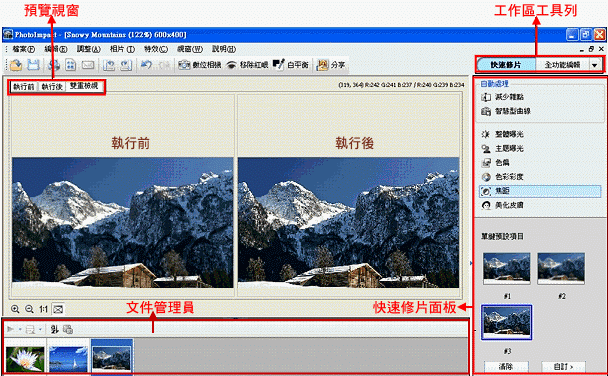Open the 調整(A) adjust menu
Image resolution: width=608 pixels, height=376 pixels.
tap(88, 49)
